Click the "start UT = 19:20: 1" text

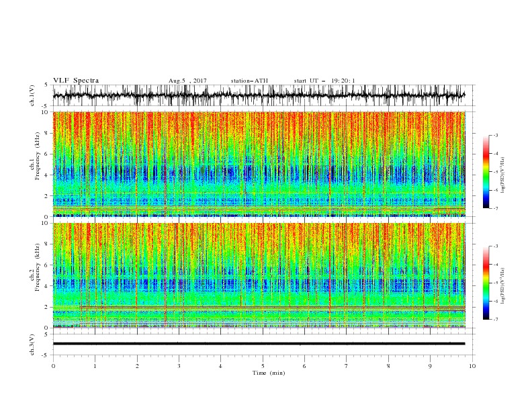click(x=324, y=81)
